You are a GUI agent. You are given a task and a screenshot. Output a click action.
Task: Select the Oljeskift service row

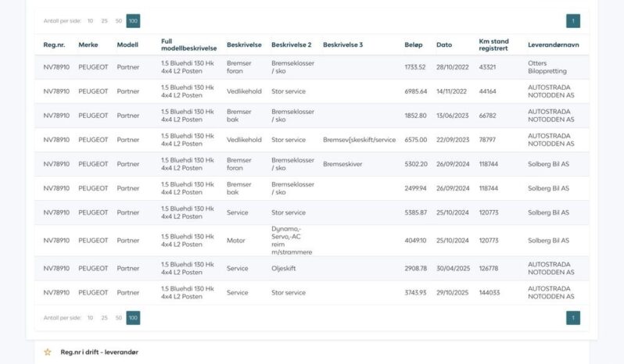pos(311,269)
